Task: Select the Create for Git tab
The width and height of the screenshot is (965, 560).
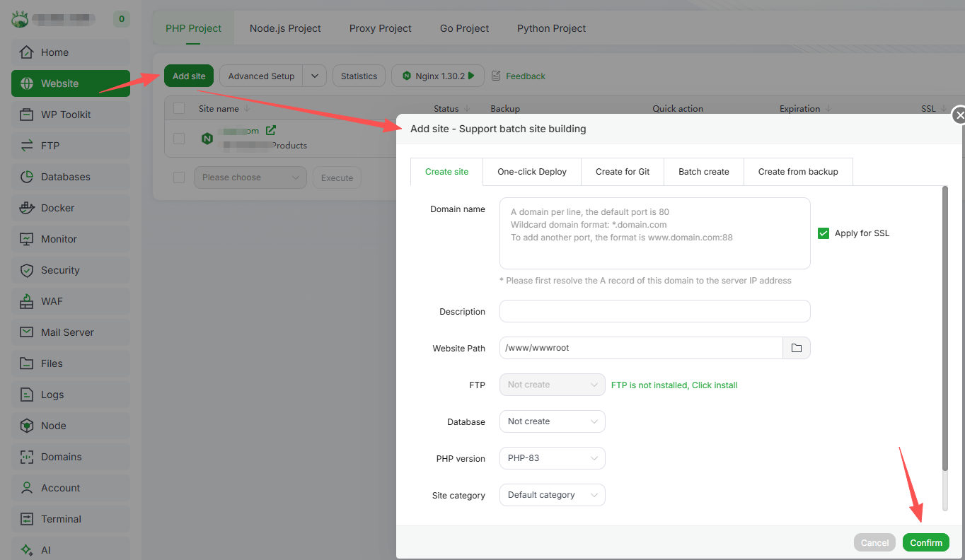Action: (x=623, y=172)
